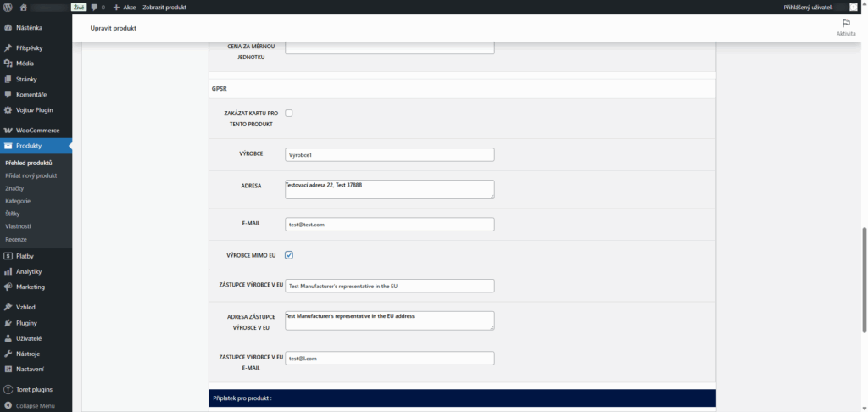
Task: Click the Platby dollar icon
Action: tap(8, 256)
